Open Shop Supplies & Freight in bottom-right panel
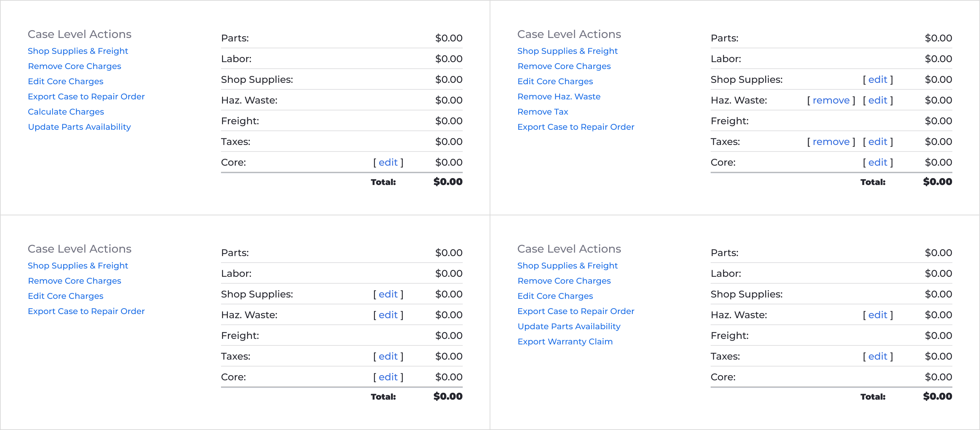 [567, 266]
